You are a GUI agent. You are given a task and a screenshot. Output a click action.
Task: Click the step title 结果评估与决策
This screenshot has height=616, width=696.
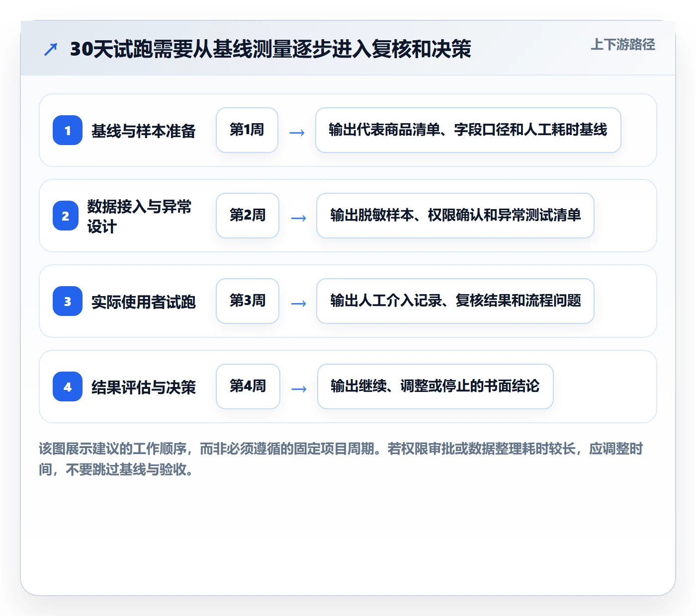[x=144, y=387]
